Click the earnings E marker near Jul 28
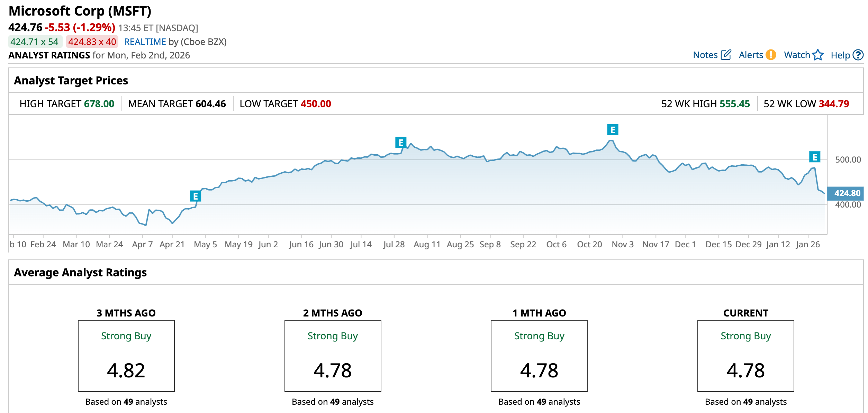The width and height of the screenshot is (868, 413). (x=401, y=143)
